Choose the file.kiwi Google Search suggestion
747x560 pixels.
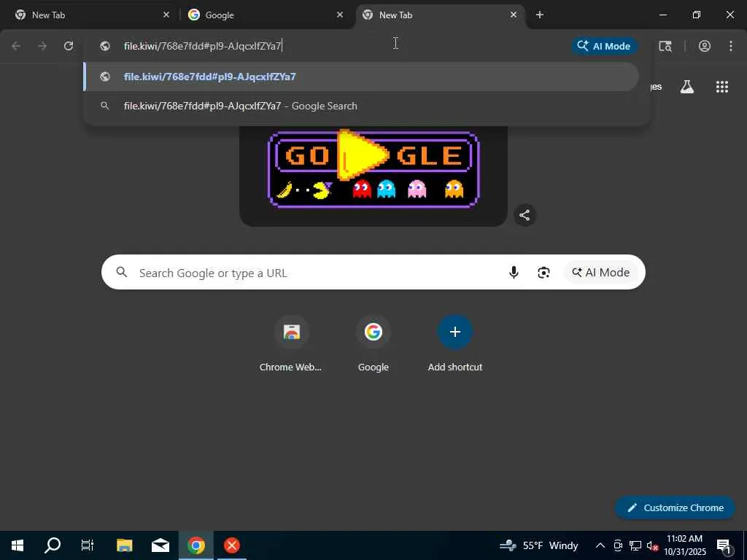(x=361, y=106)
